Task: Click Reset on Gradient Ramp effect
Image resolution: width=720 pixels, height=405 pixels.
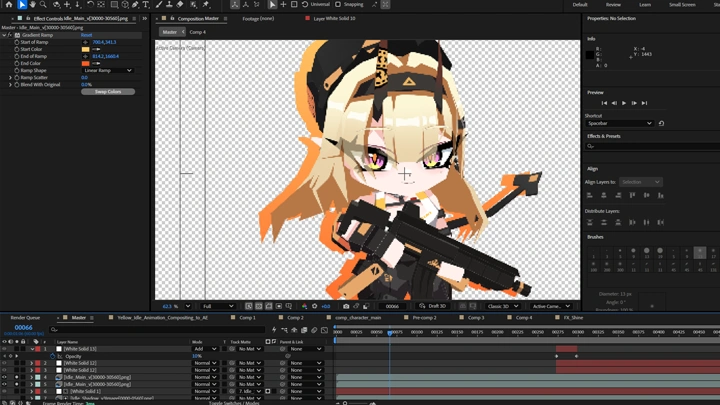Action: [x=86, y=35]
